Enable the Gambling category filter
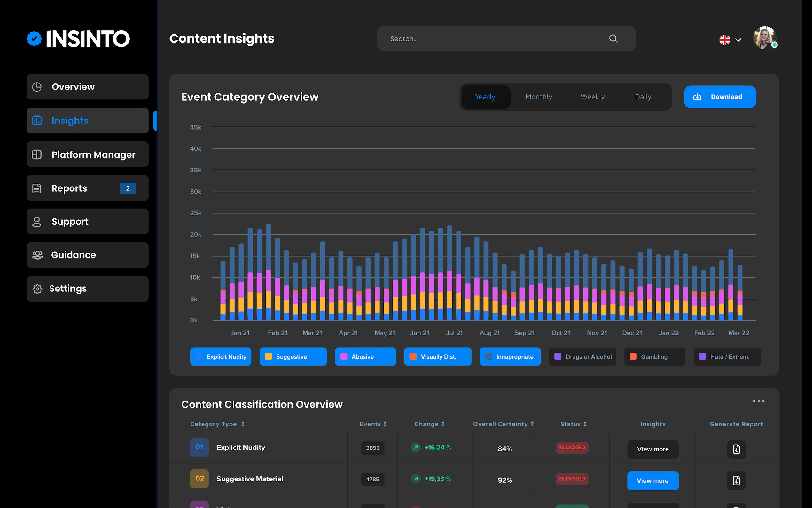 point(654,356)
